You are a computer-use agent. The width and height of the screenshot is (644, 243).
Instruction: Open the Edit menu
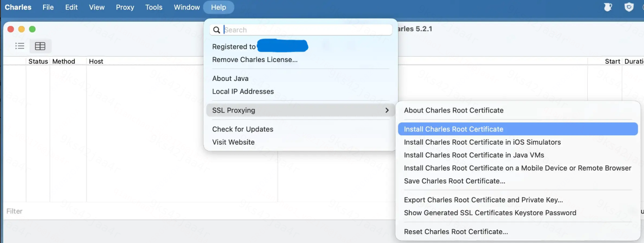[x=71, y=7]
